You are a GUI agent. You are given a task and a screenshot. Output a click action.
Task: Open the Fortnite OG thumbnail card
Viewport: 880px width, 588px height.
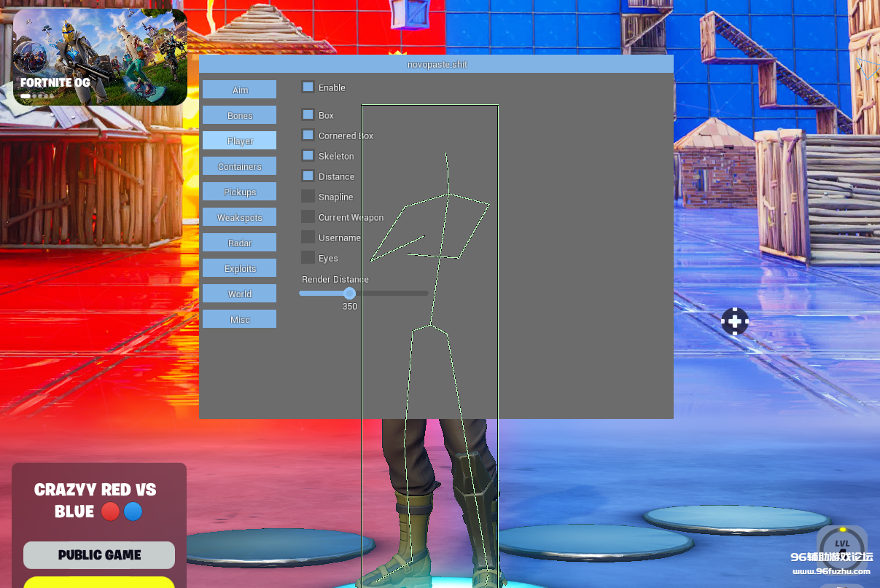tap(101, 57)
